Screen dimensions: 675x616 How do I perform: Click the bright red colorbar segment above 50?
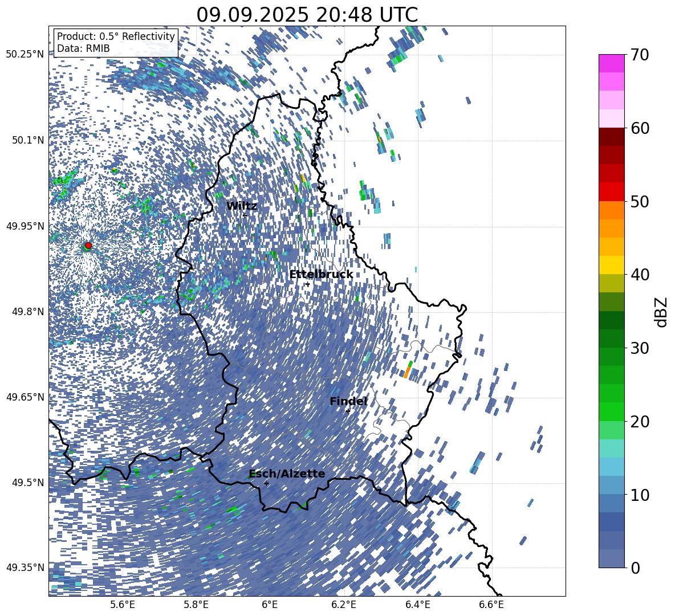point(611,192)
